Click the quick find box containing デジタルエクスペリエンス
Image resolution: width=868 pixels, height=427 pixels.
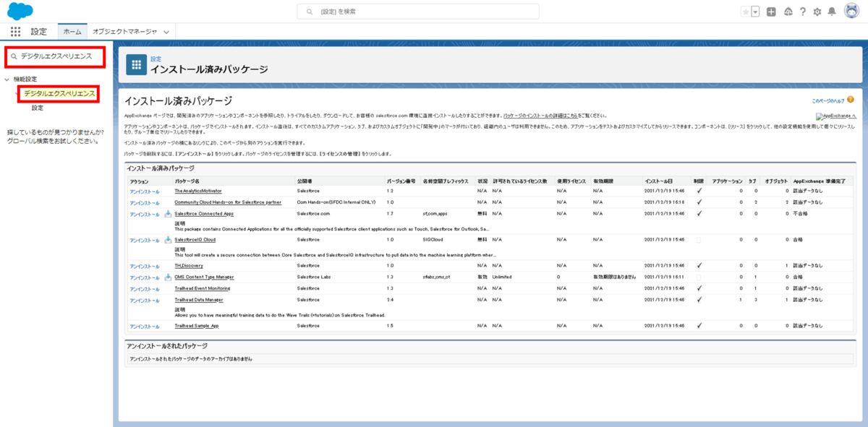(55, 56)
